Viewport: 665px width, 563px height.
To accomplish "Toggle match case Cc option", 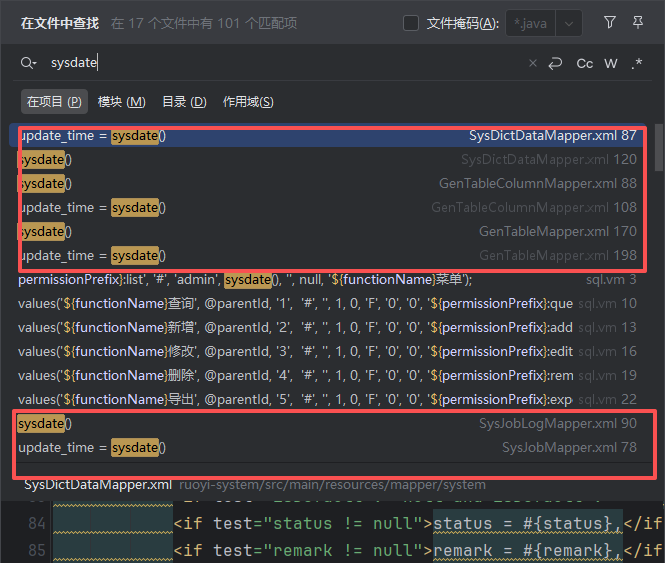I will click(584, 64).
